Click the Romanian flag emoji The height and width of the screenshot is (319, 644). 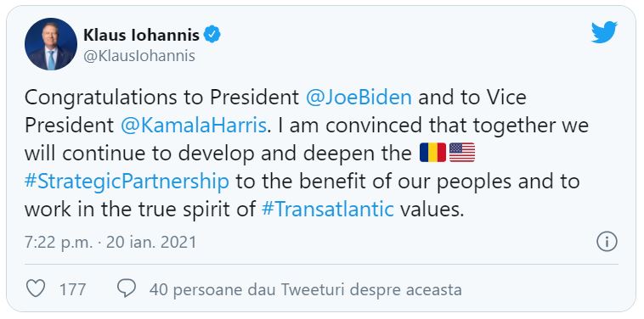coord(433,153)
